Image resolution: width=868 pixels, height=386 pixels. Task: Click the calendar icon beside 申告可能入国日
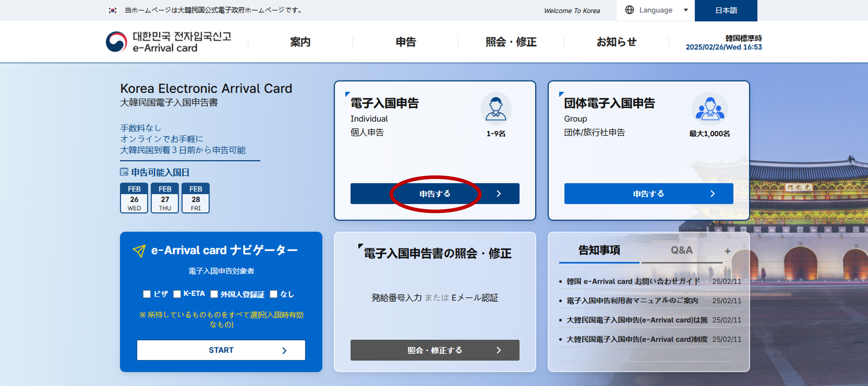click(124, 172)
